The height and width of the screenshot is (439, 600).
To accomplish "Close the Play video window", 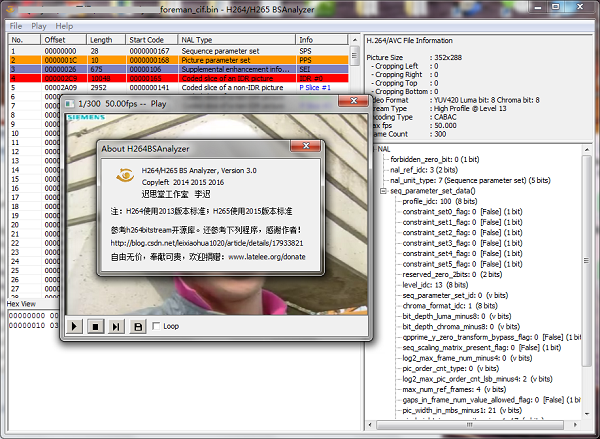I will pos(354,101).
